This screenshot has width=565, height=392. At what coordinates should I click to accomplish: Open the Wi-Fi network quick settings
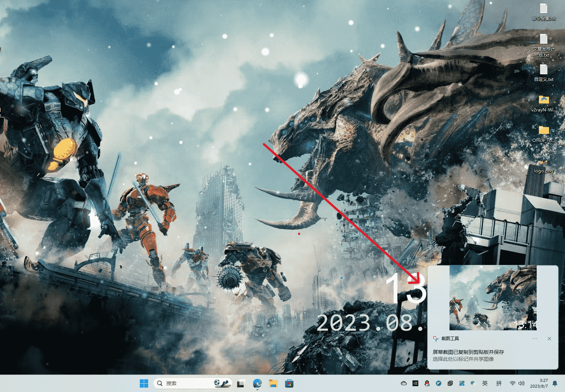[x=512, y=383]
